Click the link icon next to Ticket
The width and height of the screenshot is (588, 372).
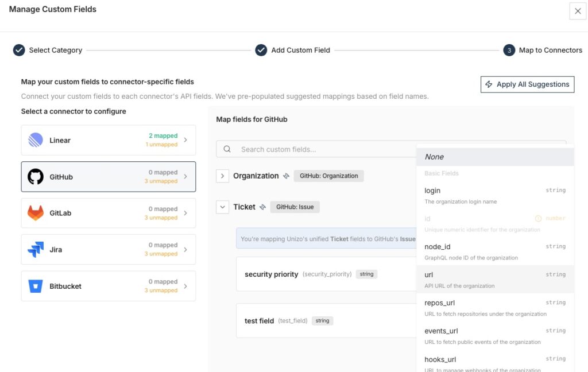[263, 207]
